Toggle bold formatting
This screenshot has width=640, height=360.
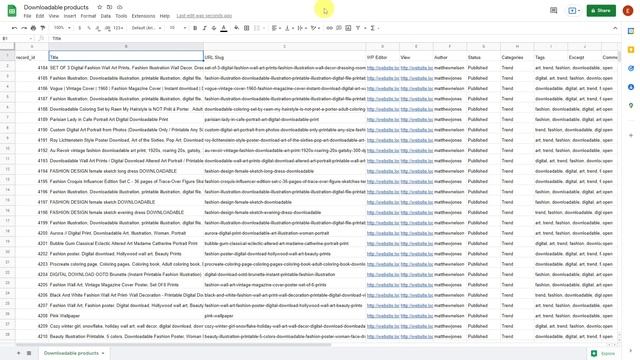195,28
